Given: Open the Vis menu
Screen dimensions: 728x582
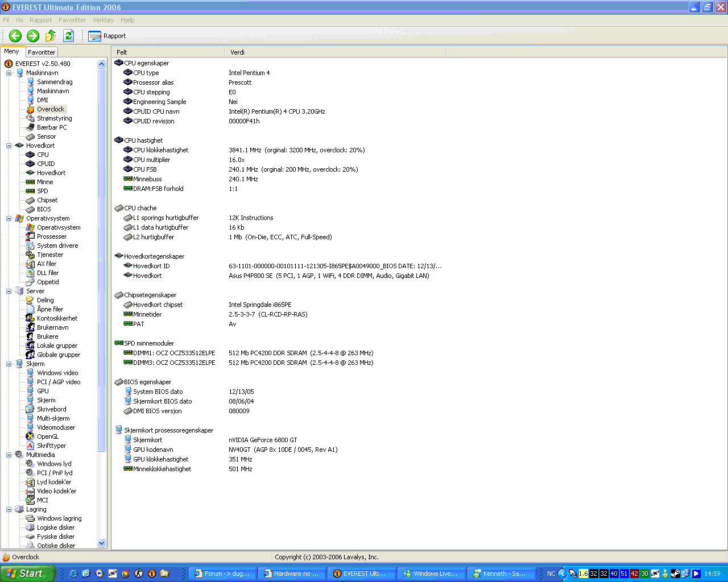Looking at the screenshot, I should click(x=19, y=20).
